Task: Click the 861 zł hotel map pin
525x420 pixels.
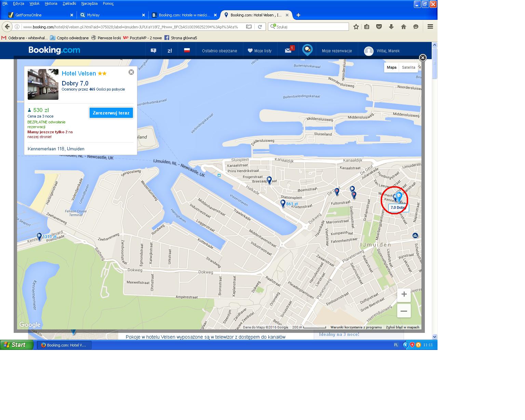Action: coord(283,203)
